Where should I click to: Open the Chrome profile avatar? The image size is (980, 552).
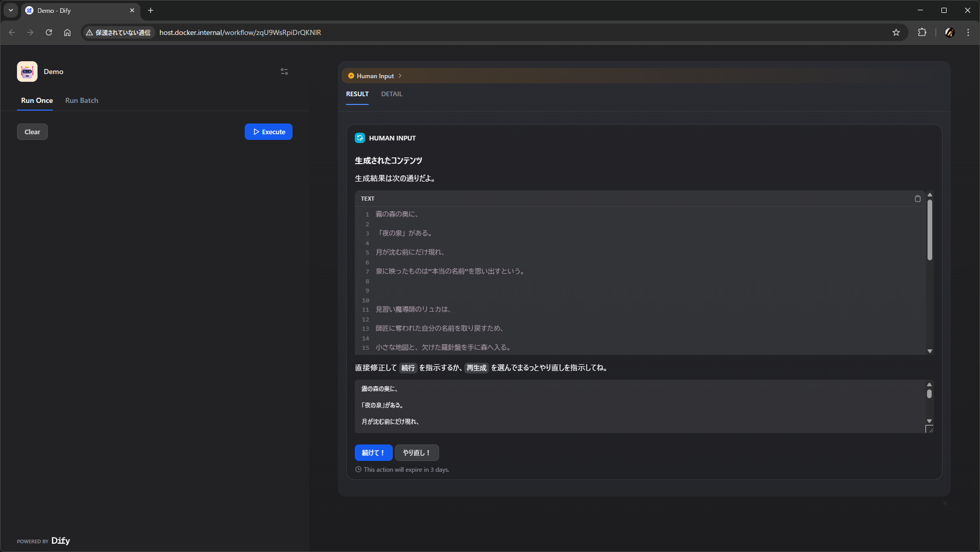950,32
